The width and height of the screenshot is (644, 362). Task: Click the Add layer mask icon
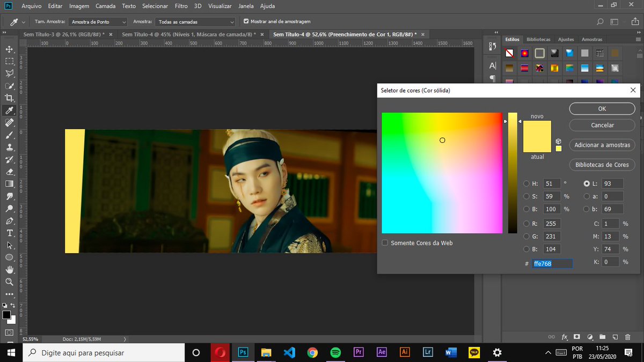pyautogui.click(x=576, y=337)
